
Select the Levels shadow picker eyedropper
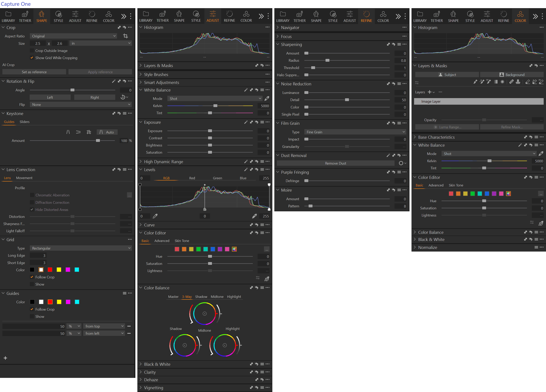click(x=155, y=216)
